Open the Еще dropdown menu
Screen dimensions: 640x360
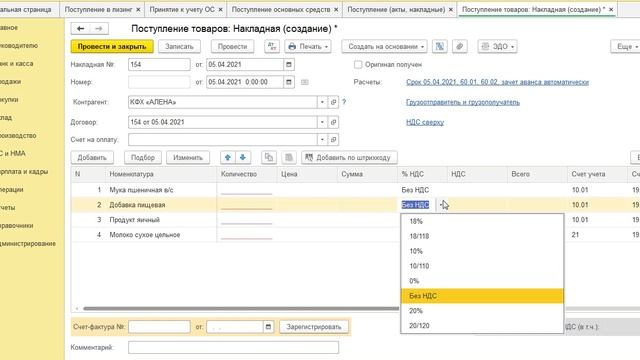(x=627, y=47)
